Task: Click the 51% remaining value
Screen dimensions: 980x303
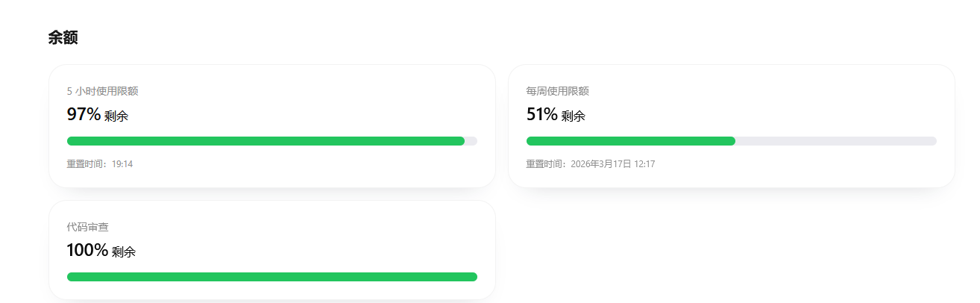Action: coord(542,114)
